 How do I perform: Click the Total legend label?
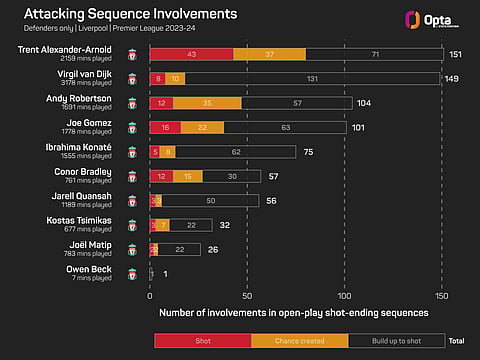point(456,341)
